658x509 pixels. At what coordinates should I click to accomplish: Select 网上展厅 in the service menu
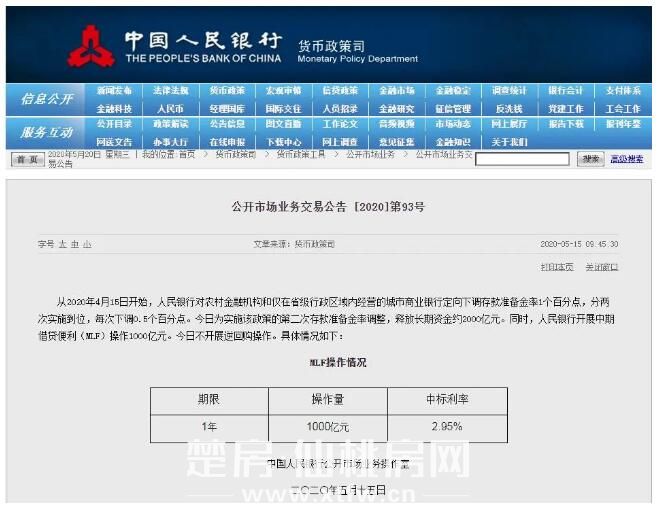click(509, 124)
